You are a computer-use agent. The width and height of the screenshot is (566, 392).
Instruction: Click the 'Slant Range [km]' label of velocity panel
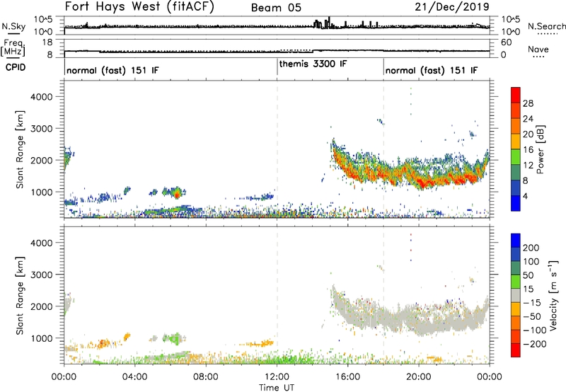point(20,295)
